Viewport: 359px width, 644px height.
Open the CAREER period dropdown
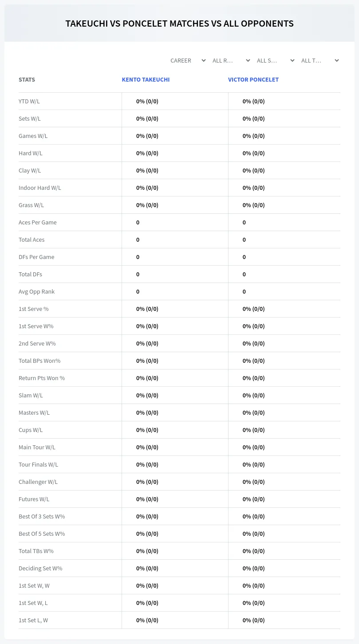click(188, 60)
